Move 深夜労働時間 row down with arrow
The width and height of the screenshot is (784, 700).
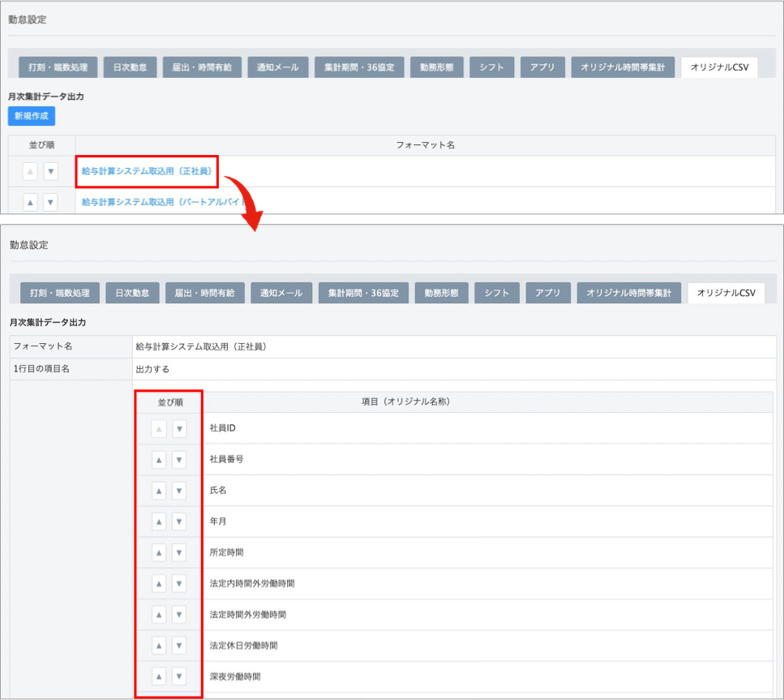click(x=179, y=676)
